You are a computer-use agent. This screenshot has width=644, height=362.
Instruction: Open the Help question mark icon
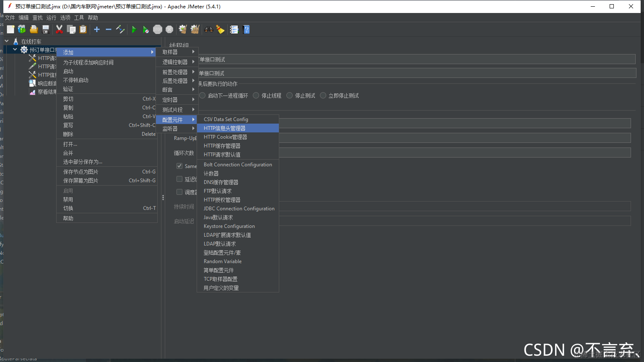point(246,29)
